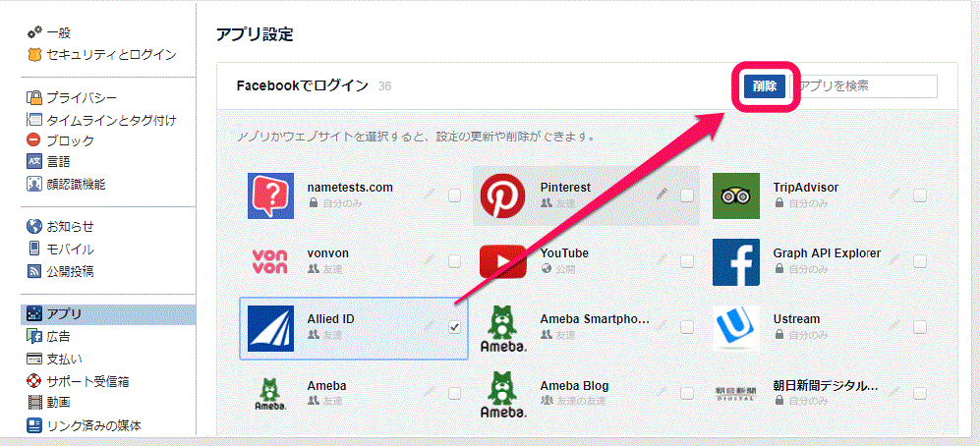Click the blue 削除 button
Screen dimensions: 980x446
[765, 86]
